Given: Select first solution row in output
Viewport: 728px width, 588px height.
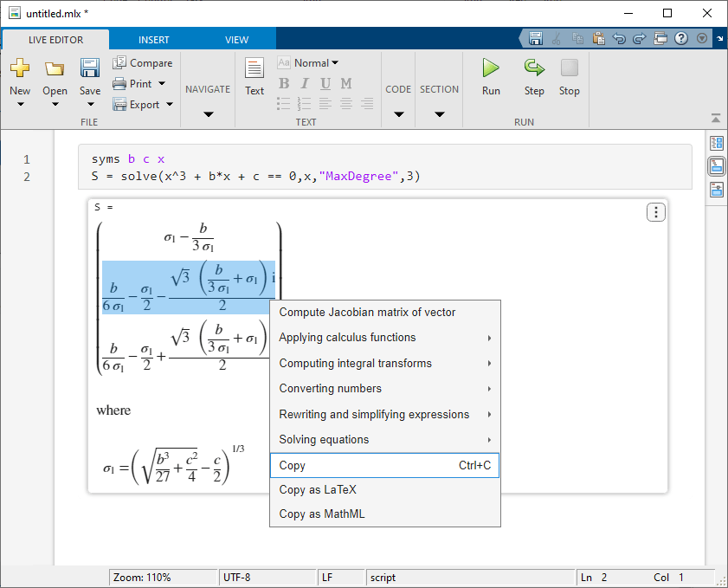Looking at the screenshot, I should (189, 239).
